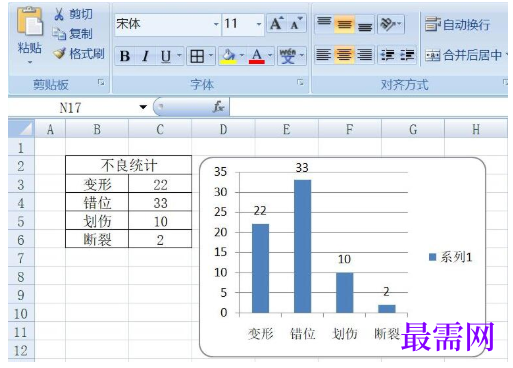Toggle Italic formatting
Image resolution: width=513 pixels, height=368 pixels.
pos(145,56)
